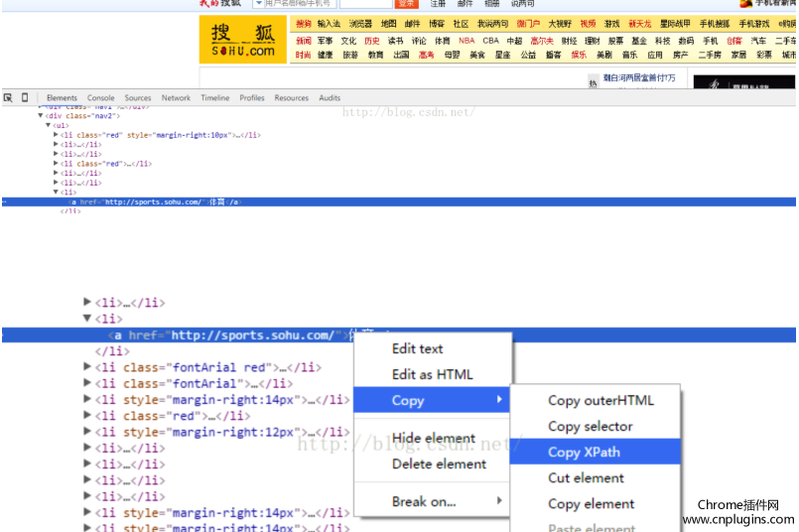The image size is (799, 532).
Task: Expand the li class="fontArial" node
Action: coord(87,383)
